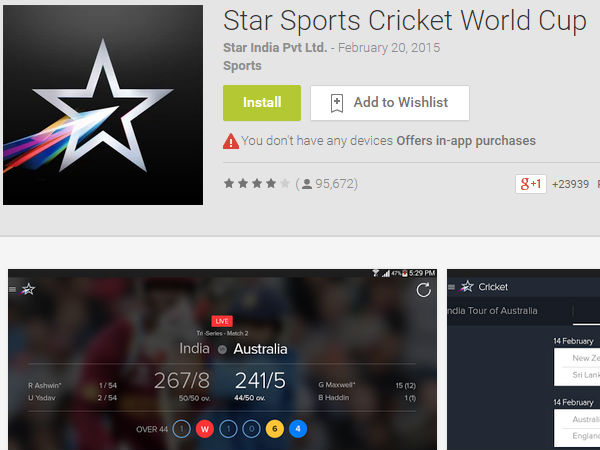Click the R Ashwin bowler row
The image size is (600, 450).
click(x=72, y=385)
